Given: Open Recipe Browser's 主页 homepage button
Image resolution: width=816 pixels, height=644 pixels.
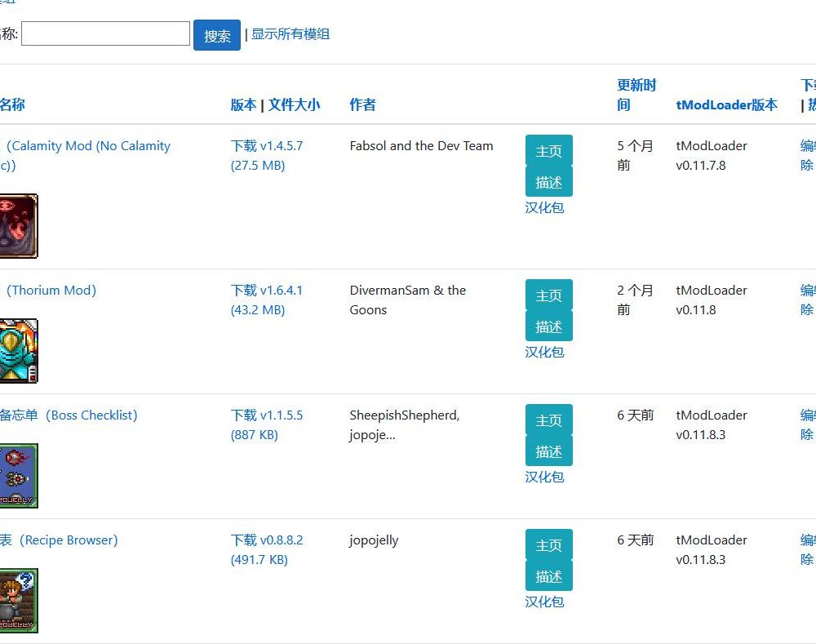Looking at the screenshot, I should [548, 545].
